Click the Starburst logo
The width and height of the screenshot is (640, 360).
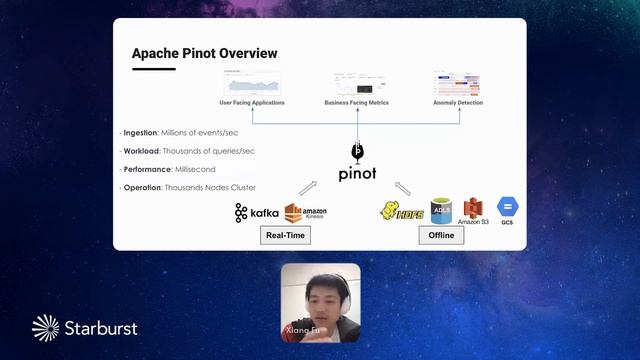click(85, 328)
